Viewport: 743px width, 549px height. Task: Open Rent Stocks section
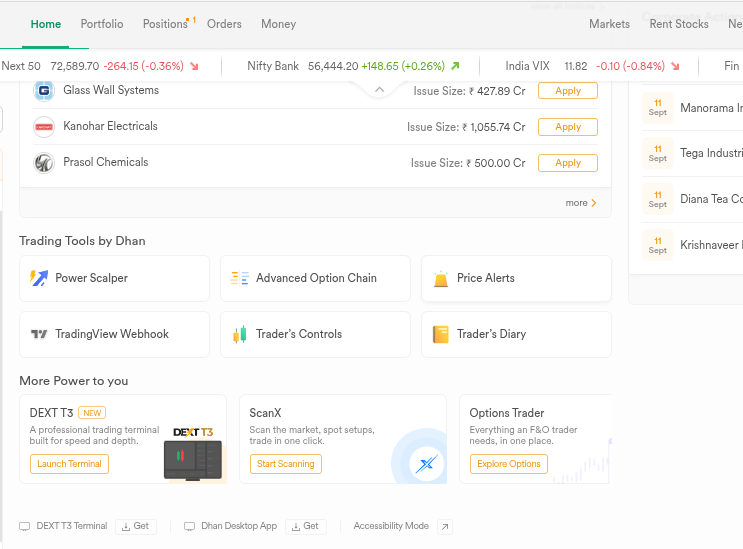[x=679, y=24]
